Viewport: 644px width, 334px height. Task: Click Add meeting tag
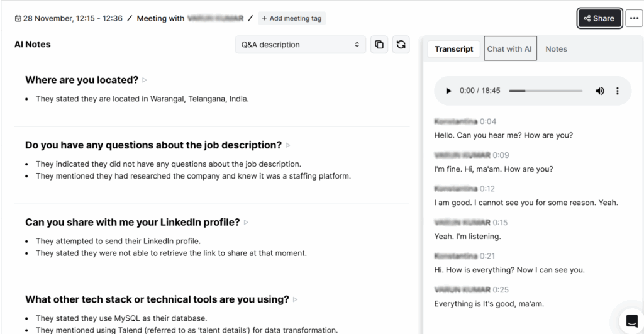click(x=292, y=18)
